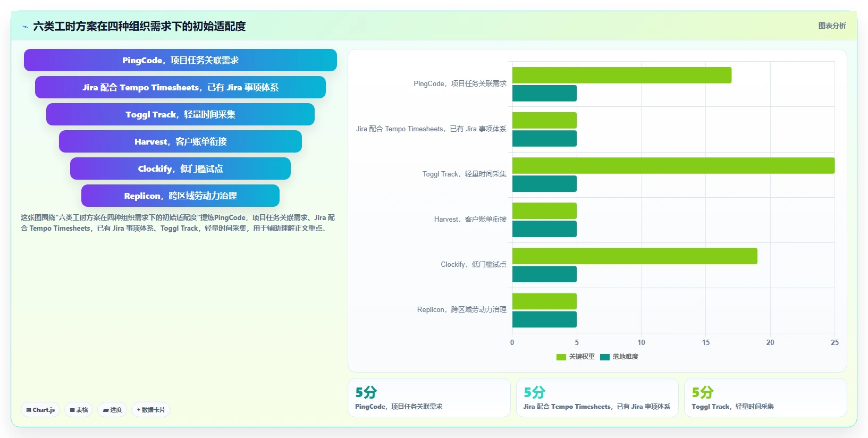Click the Chart.js tag chip
868x438 pixels.
[x=40, y=410]
